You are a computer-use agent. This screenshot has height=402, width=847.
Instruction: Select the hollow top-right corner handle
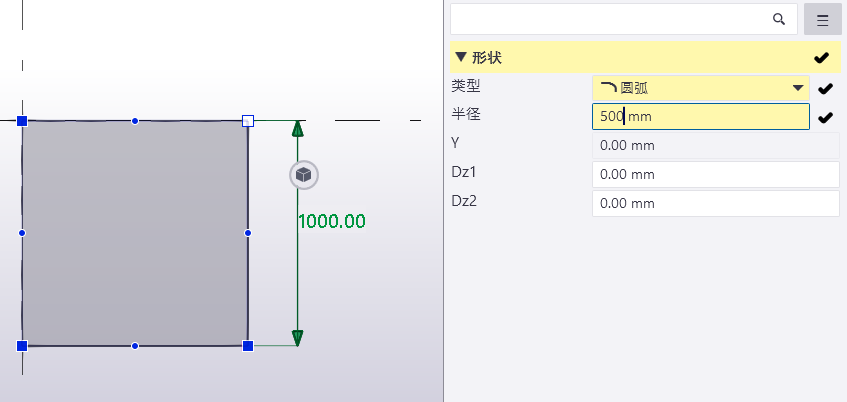248,120
